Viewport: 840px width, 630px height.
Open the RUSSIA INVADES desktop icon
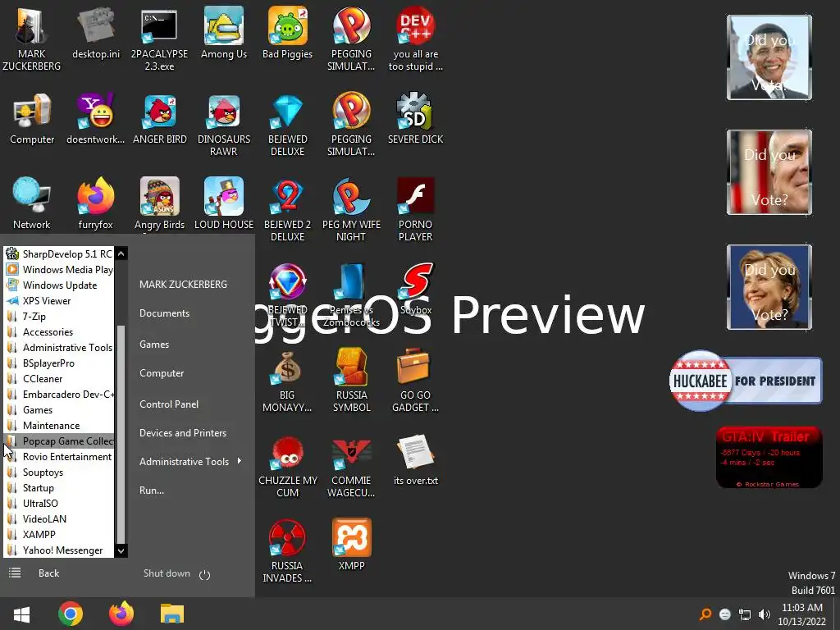tap(287, 550)
